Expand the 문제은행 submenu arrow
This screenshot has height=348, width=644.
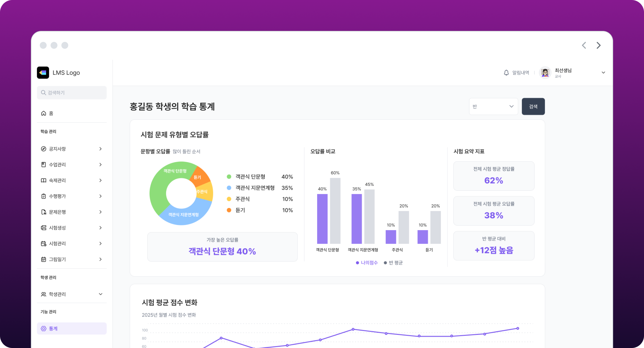[101, 212]
